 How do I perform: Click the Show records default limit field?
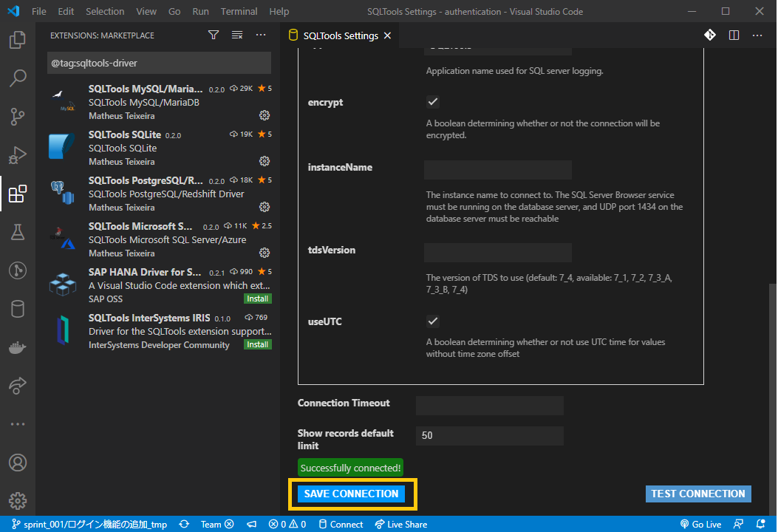point(489,435)
